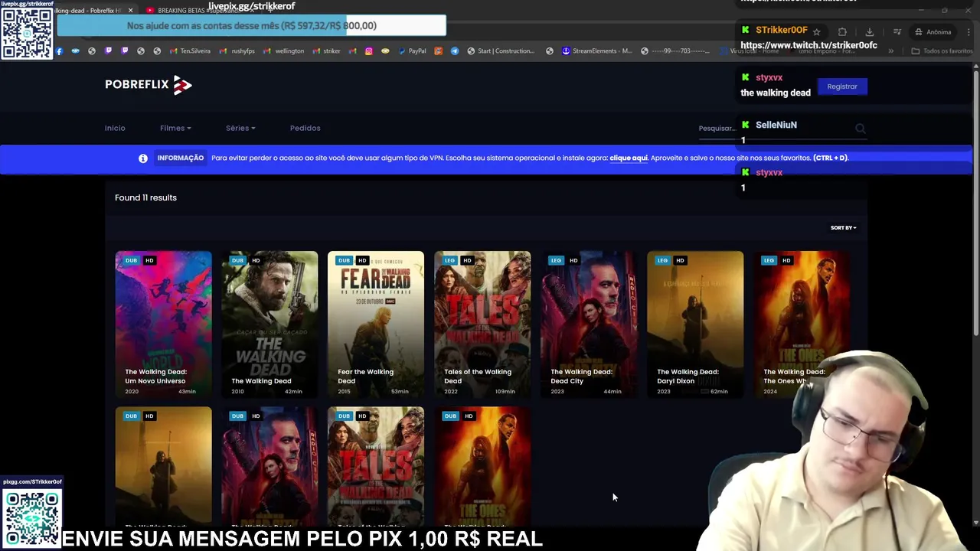Viewport: 980px width, 551px height.
Task: Follow the 'clique aqui' VPN link
Action: 629,158
